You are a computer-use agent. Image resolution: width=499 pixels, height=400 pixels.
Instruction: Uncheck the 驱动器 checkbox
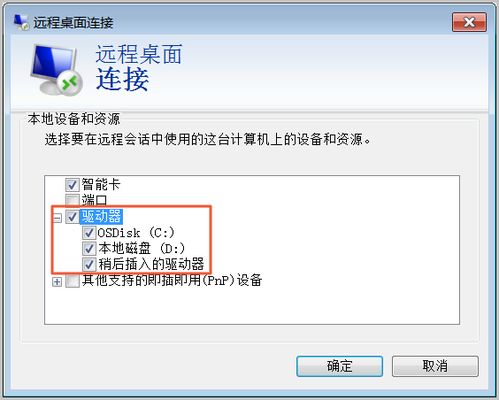72,217
